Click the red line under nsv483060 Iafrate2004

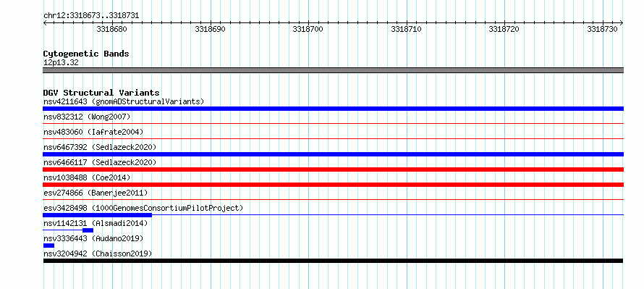[x=333, y=138]
